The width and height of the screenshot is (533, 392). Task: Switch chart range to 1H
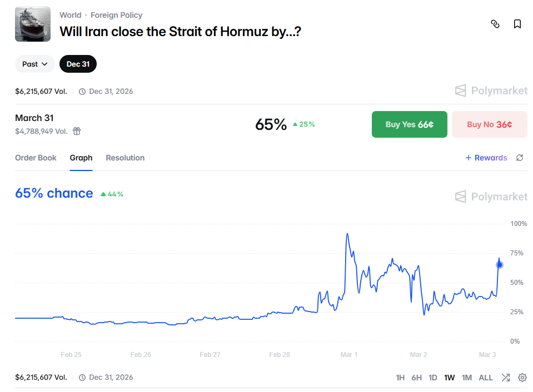pos(400,378)
